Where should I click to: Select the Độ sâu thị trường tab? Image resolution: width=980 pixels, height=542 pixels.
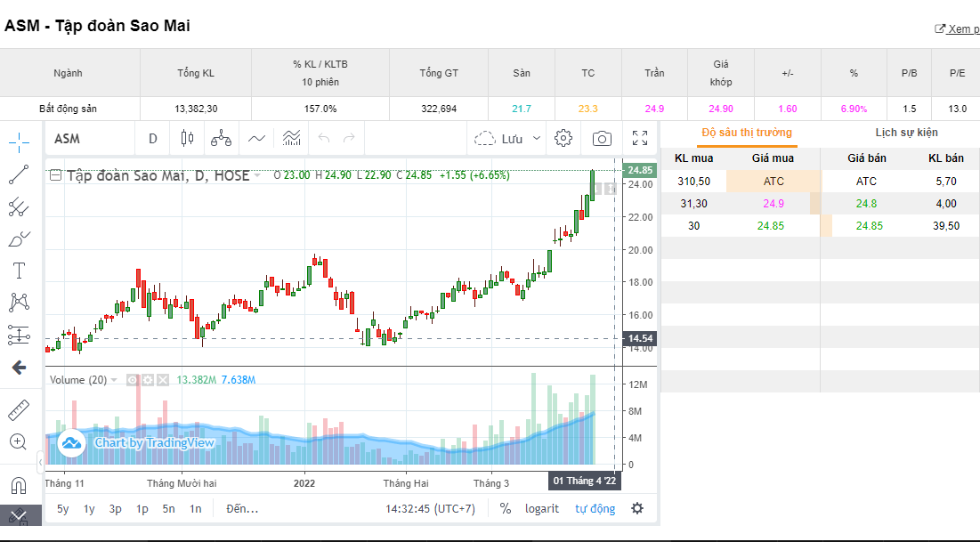(x=747, y=133)
